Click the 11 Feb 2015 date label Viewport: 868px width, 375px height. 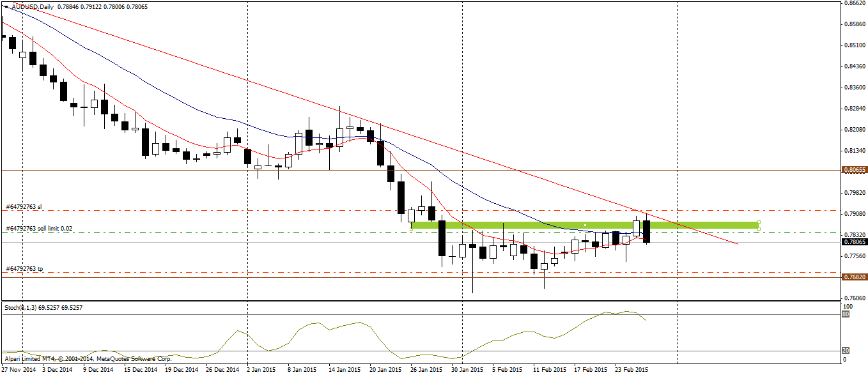tap(549, 369)
